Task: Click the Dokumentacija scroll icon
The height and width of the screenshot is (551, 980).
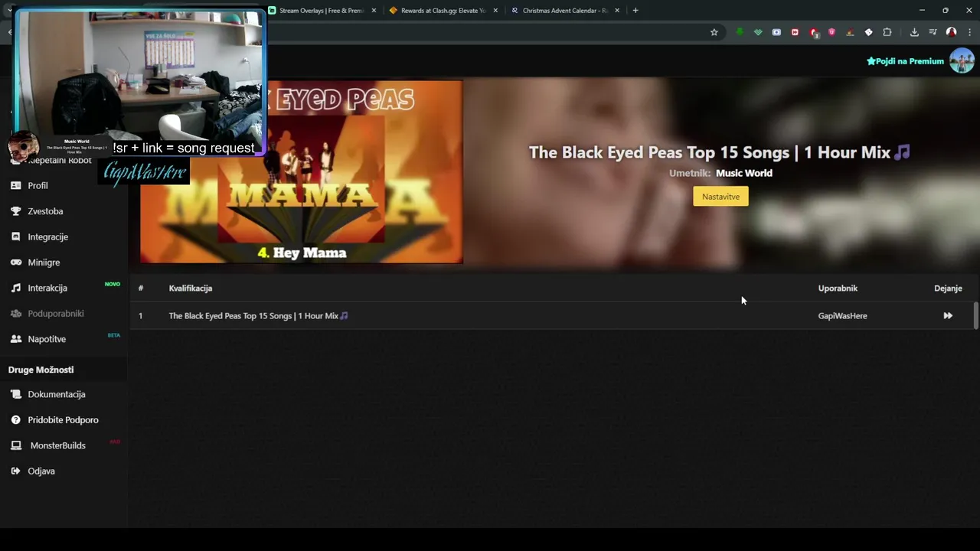Action: pos(15,394)
